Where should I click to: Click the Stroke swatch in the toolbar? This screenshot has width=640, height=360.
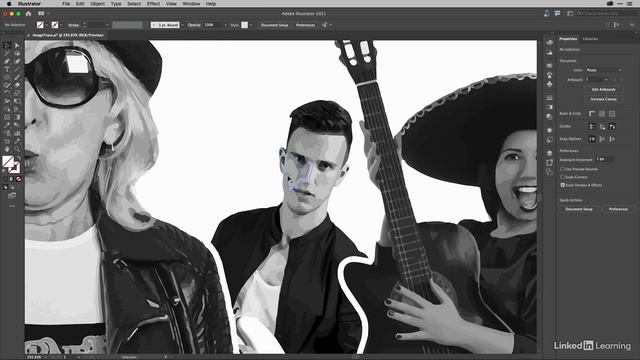point(15,168)
